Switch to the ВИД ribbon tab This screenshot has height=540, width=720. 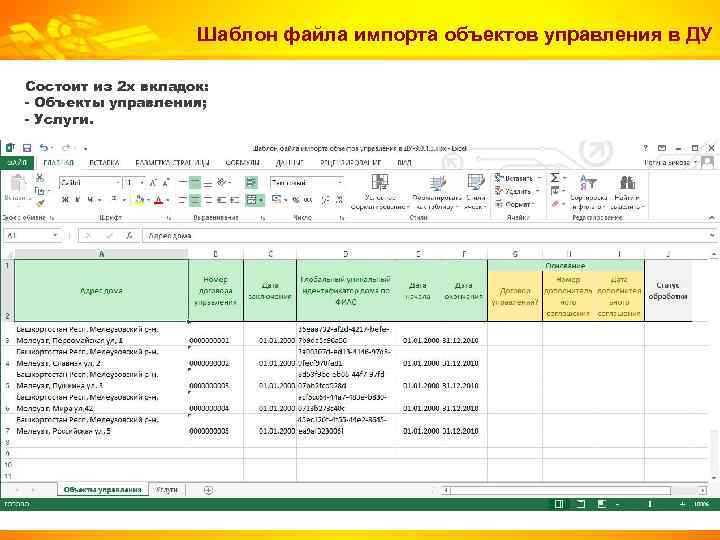[x=404, y=163]
